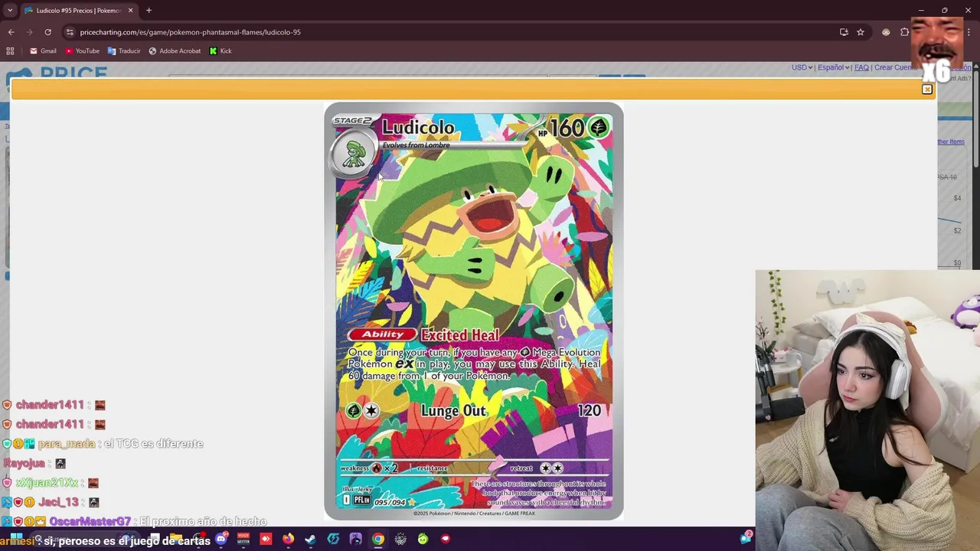Screen dimensions: 980x551
Task: Bookmark this page with star icon
Action: (861, 32)
